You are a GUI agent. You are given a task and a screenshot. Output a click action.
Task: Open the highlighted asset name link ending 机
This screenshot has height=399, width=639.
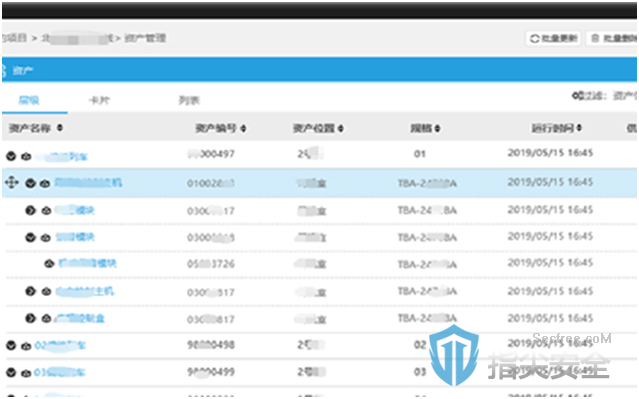coord(88,182)
